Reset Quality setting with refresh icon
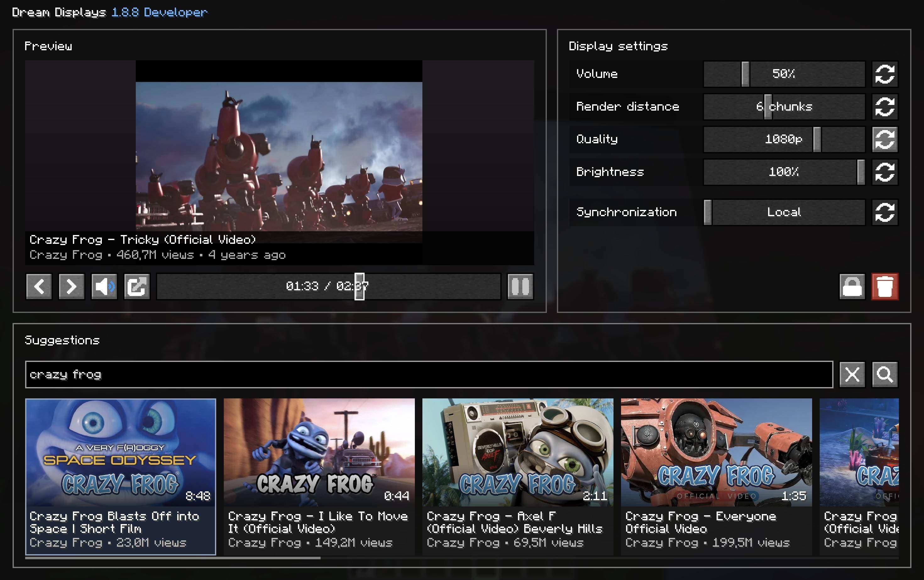924x580 pixels. [x=884, y=139]
